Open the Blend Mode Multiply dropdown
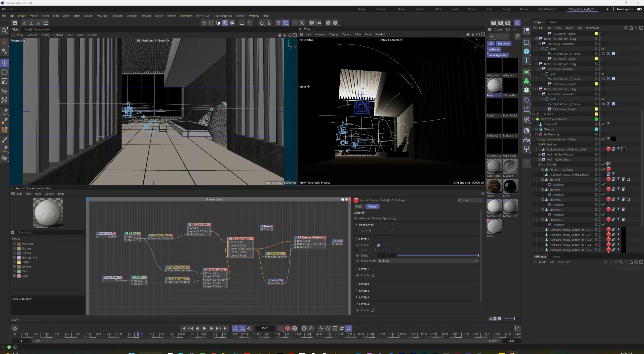Screen dimensions: 644x354 pos(428,261)
